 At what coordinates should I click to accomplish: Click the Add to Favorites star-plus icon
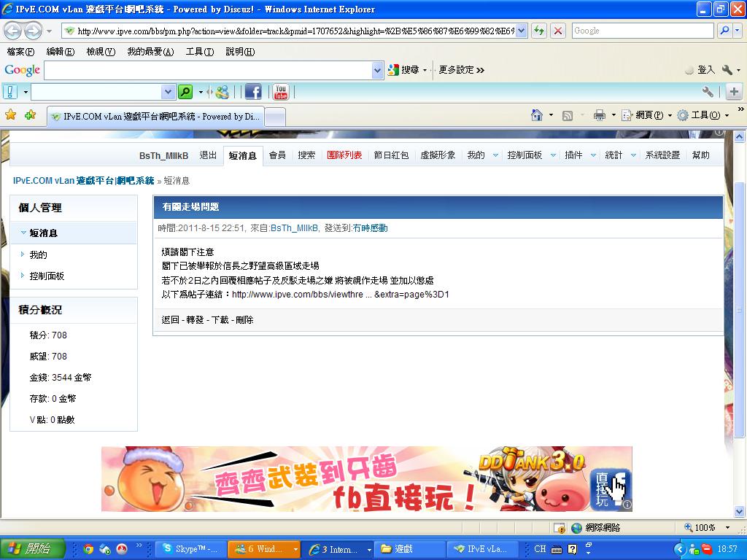pos(30,114)
